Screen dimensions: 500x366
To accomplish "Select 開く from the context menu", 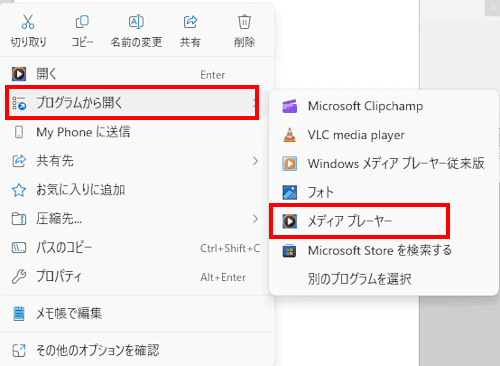I will click(x=137, y=74).
